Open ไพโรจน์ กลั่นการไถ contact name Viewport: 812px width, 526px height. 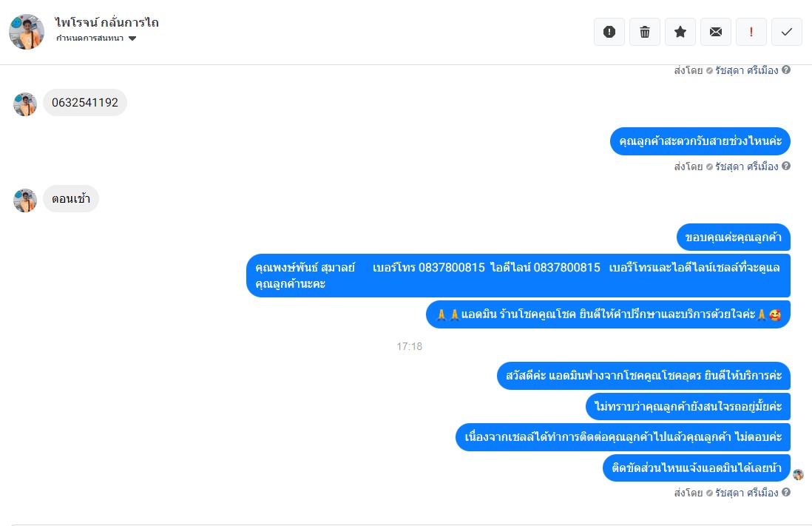point(106,23)
